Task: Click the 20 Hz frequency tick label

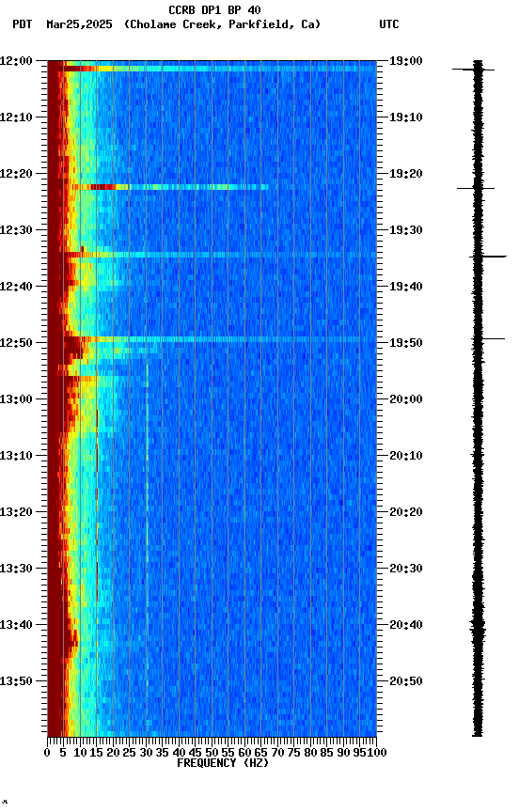Action: click(x=113, y=753)
